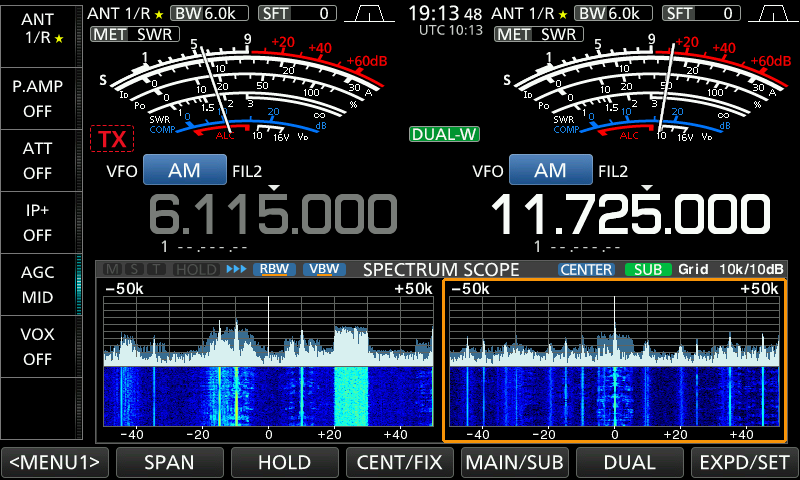The width and height of the screenshot is (800, 480).
Task: Click the greyed HOLD indicator in scope header
Action: point(196,269)
